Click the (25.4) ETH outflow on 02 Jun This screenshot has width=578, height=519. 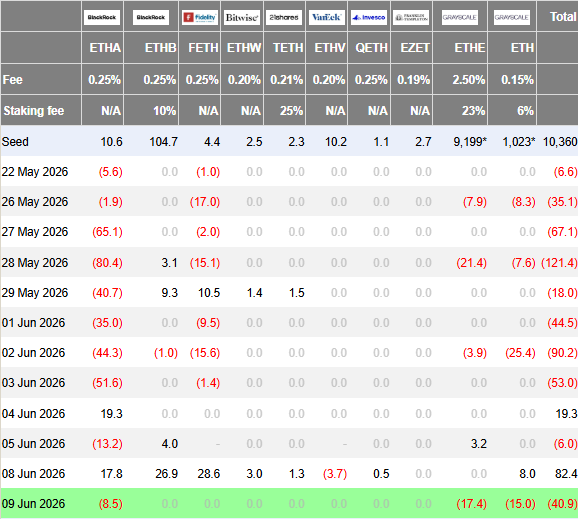coord(520,353)
